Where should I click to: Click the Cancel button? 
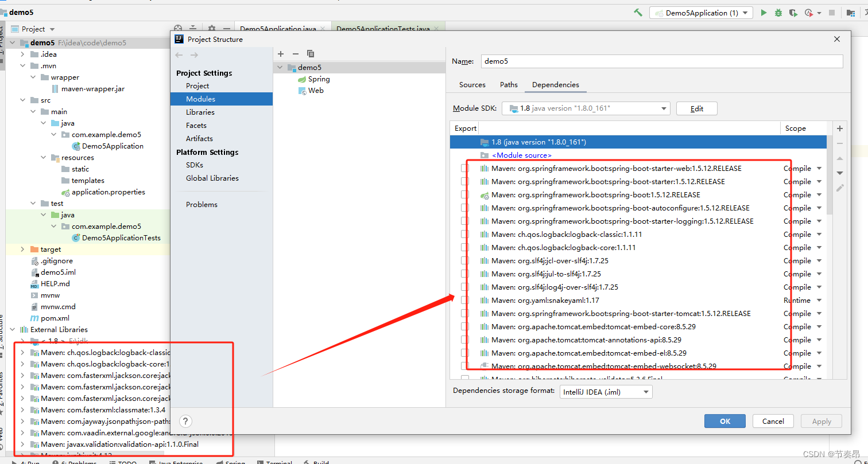pyautogui.click(x=773, y=421)
